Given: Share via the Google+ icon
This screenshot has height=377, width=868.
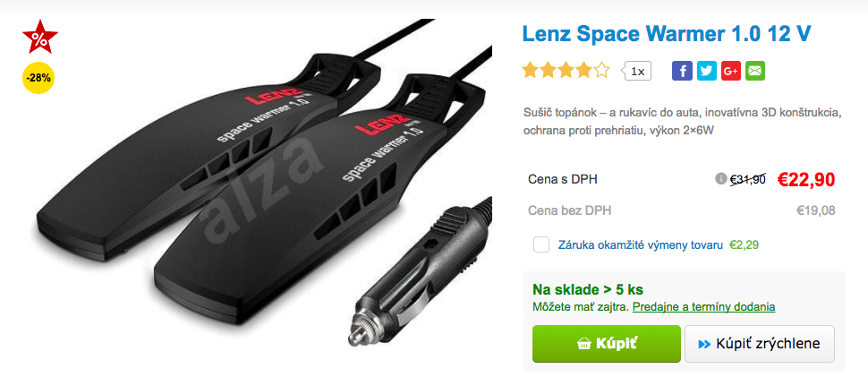Looking at the screenshot, I should coord(731,71).
